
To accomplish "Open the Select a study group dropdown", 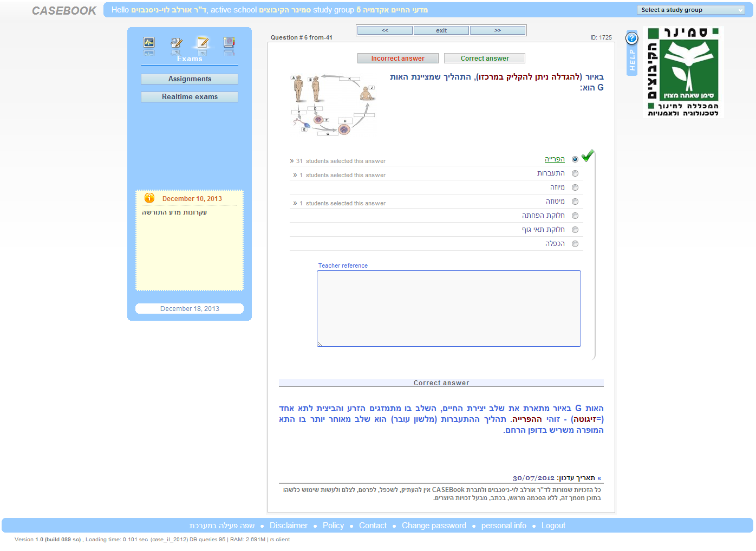I will coord(691,10).
